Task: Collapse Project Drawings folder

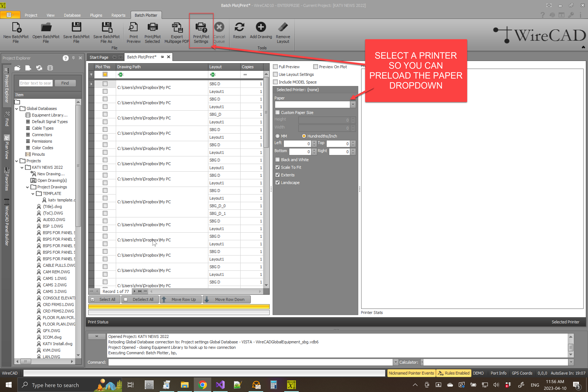Action: pyautogui.click(x=28, y=187)
